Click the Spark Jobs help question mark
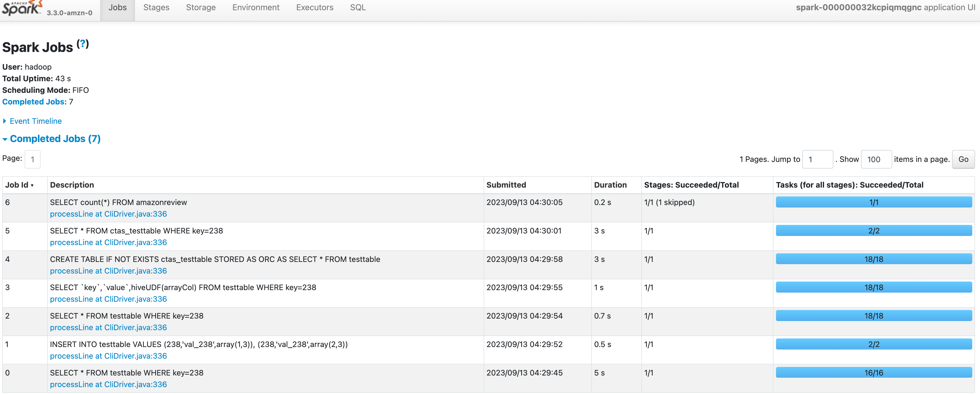980x394 pixels. click(83, 44)
